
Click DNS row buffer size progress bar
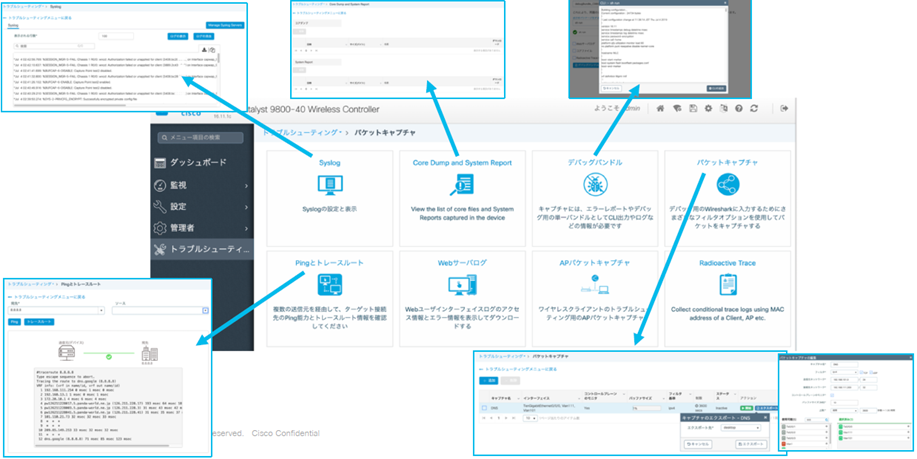645,408
